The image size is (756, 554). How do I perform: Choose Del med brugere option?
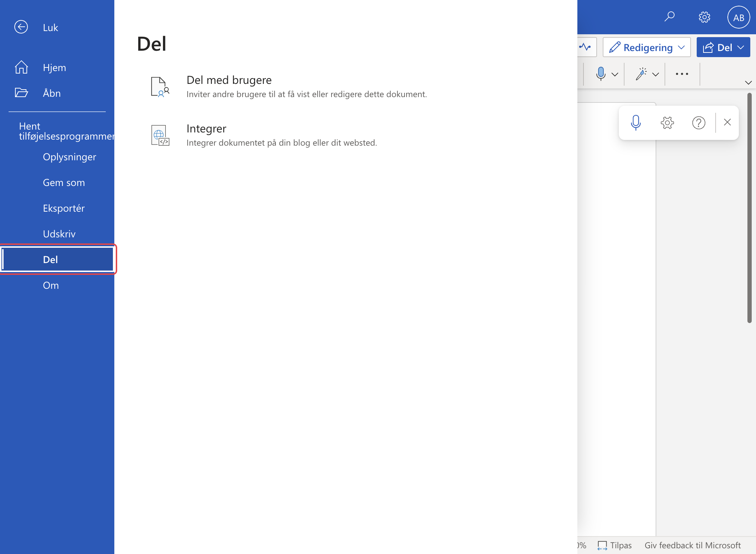coord(229,80)
